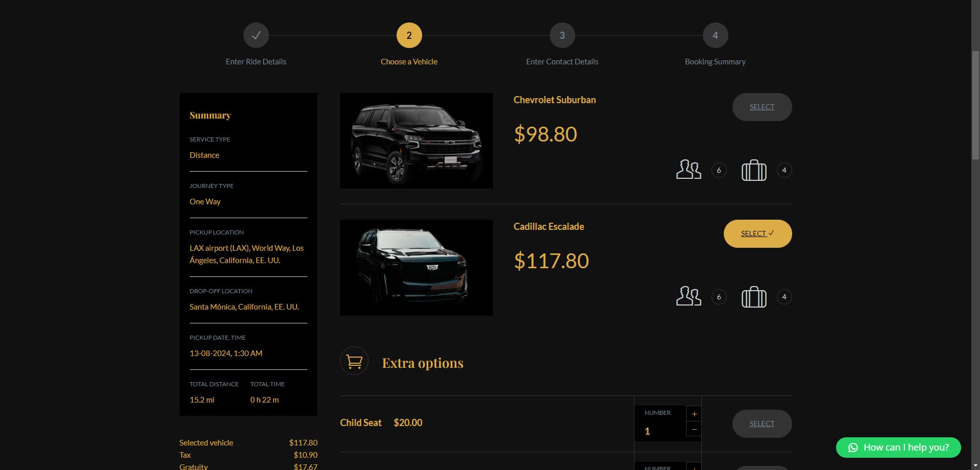The image size is (980, 470).
Task: Click Cadillac Escalade luggage icon
Action: click(x=754, y=297)
